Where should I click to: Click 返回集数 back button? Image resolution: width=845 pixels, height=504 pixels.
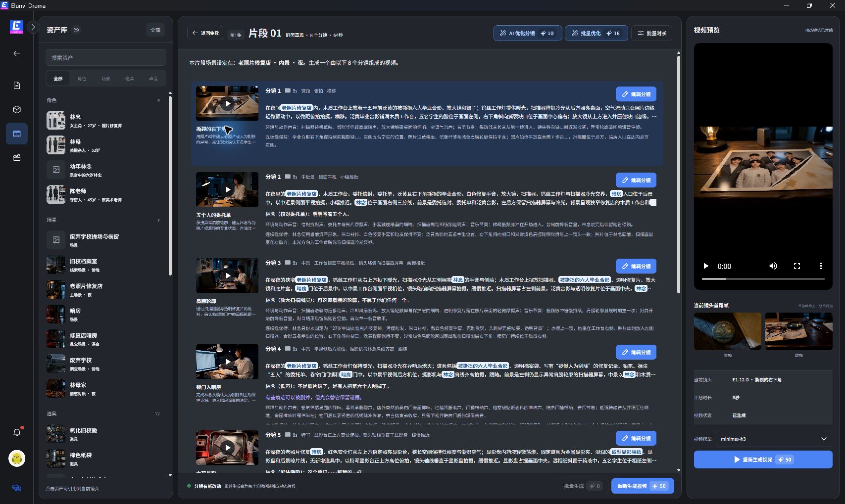205,33
